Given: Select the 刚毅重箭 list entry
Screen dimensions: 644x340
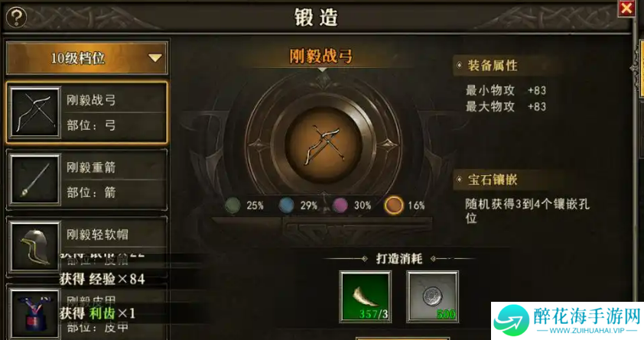Looking at the screenshot, I should pyautogui.click(x=86, y=180).
